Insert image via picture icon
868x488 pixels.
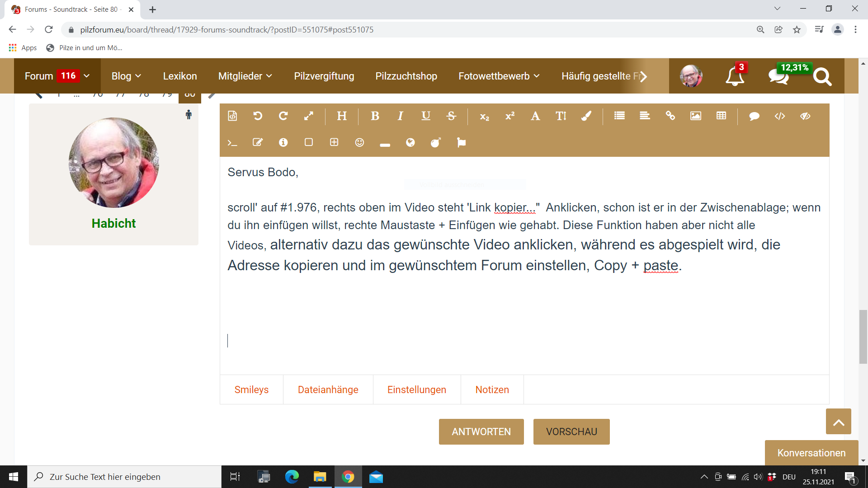(x=695, y=116)
